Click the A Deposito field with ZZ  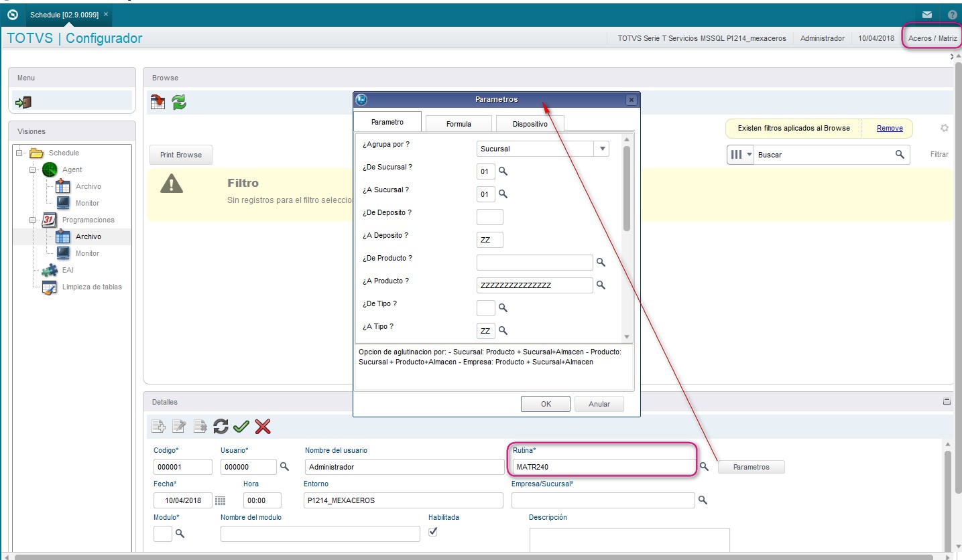pyautogui.click(x=489, y=240)
